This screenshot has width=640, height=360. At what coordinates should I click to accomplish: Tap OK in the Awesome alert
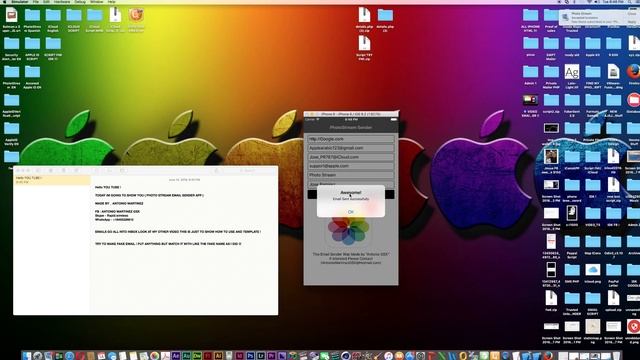tap(351, 212)
